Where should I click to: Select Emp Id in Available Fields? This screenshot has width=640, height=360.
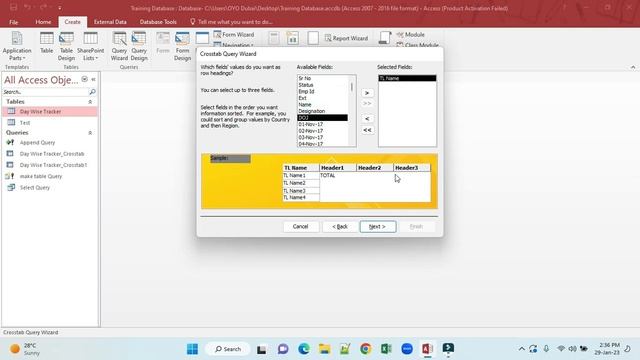[x=322, y=91]
